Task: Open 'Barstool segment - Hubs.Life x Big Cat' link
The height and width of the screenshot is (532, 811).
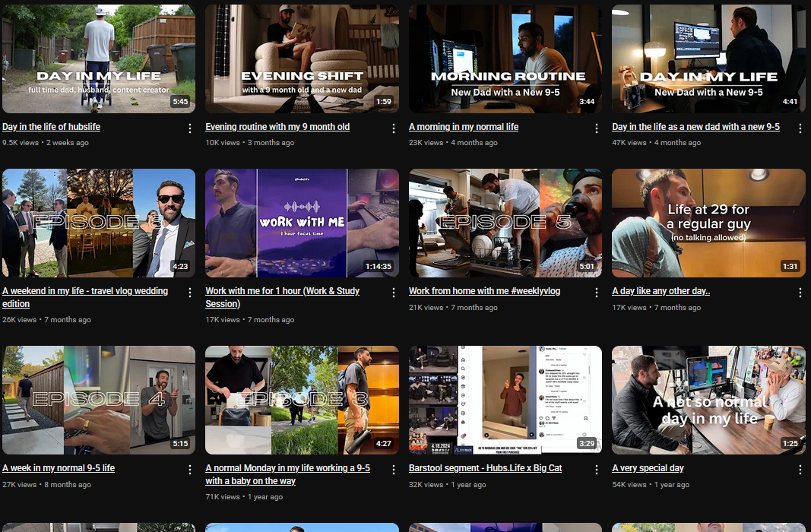Action: tap(485, 468)
